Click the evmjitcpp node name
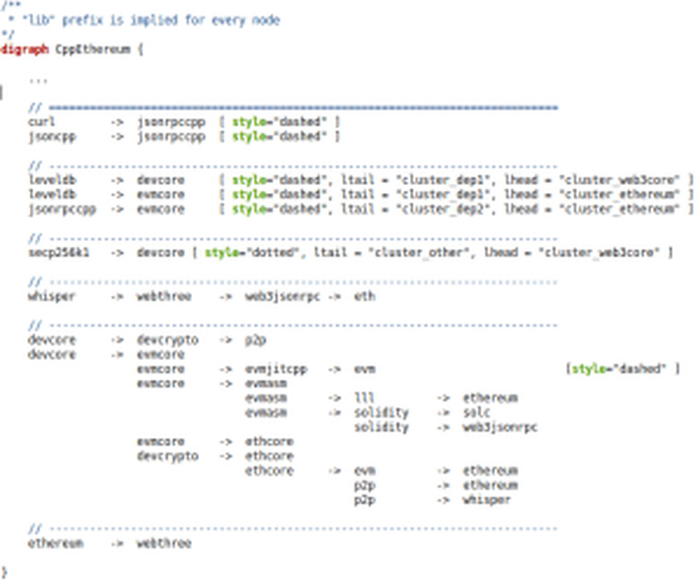Screen dimensions: 700x588 [x=276, y=369]
